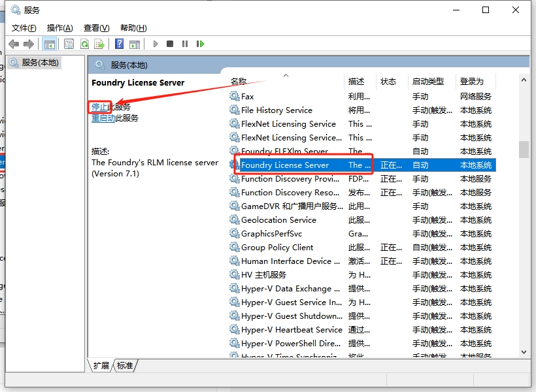This screenshot has width=536, height=392.
Task: Click the gear icon of Group Policy Client
Action: [x=234, y=247]
